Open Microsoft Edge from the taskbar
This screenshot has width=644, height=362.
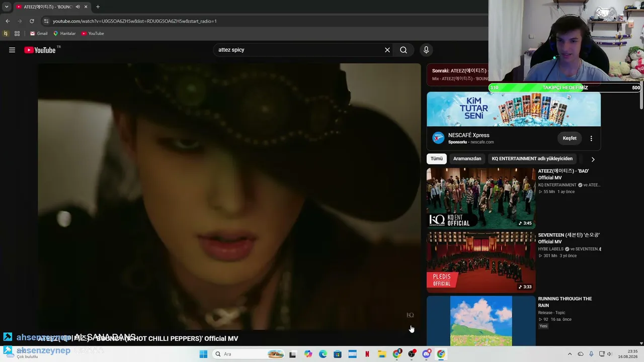pos(323,354)
